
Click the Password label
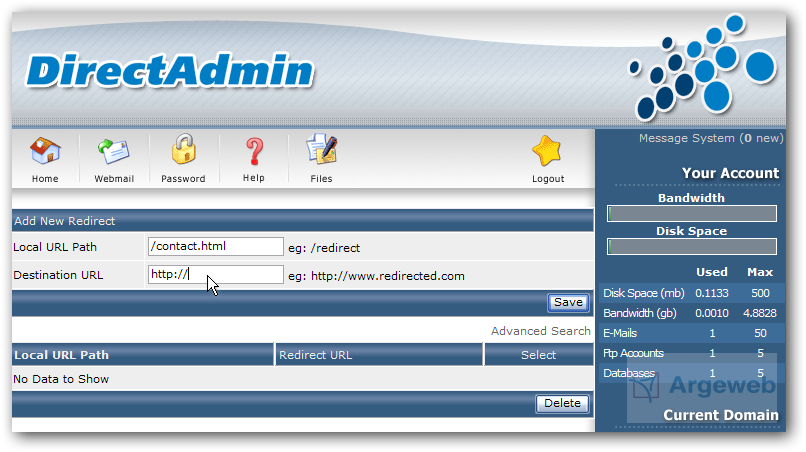[183, 178]
